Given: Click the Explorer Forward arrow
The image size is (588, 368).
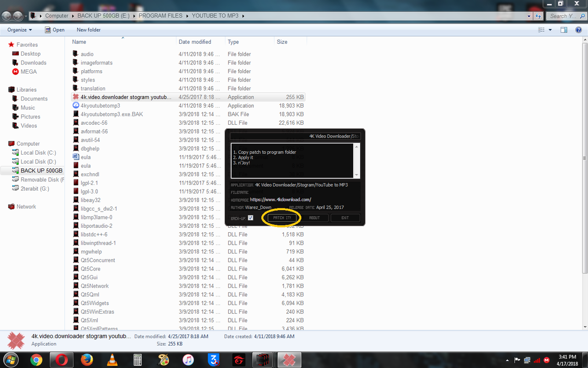Looking at the screenshot, I should pyautogui.click(x=18, y=16).
